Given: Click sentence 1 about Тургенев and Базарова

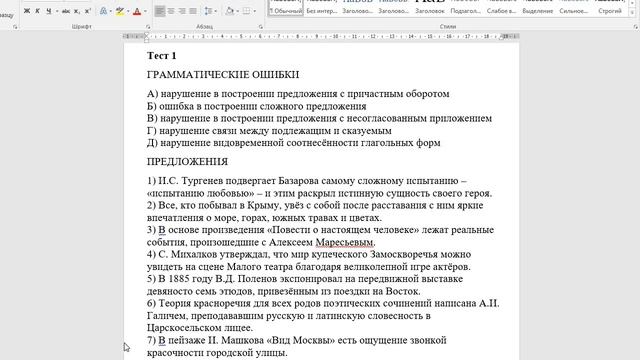Looking at the screenshot, I should click(320, 187).
